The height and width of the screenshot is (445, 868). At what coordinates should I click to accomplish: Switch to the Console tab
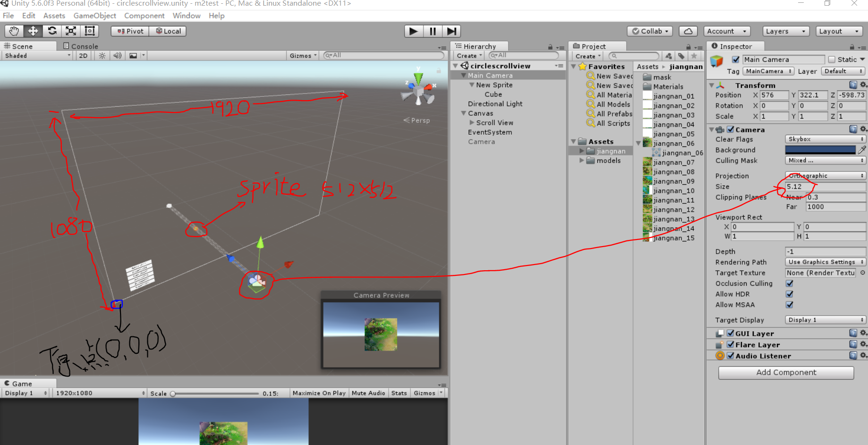pos(81,46)
